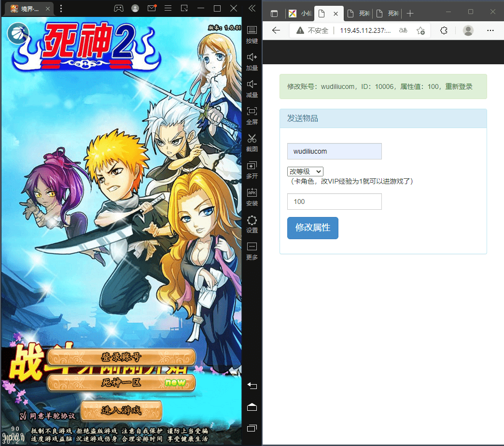The width and height of the screenshot is (504, 446).
Task: Select server 死神一区 button
Action: click(121, 383)
